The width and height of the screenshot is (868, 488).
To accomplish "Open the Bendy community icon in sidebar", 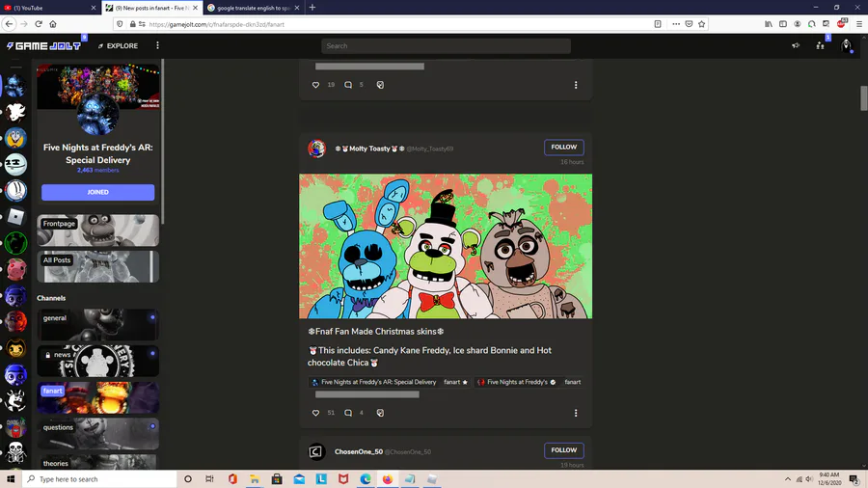I will (15, 347).
